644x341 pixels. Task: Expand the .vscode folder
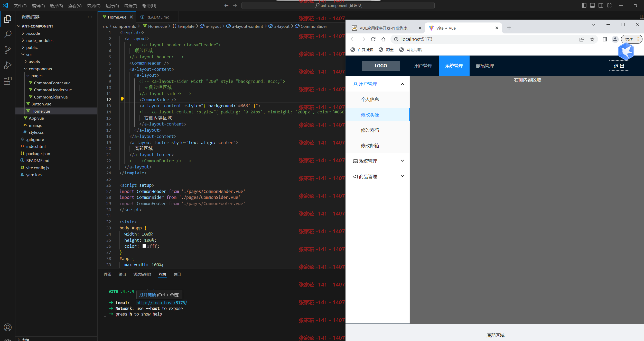(23, 33)
